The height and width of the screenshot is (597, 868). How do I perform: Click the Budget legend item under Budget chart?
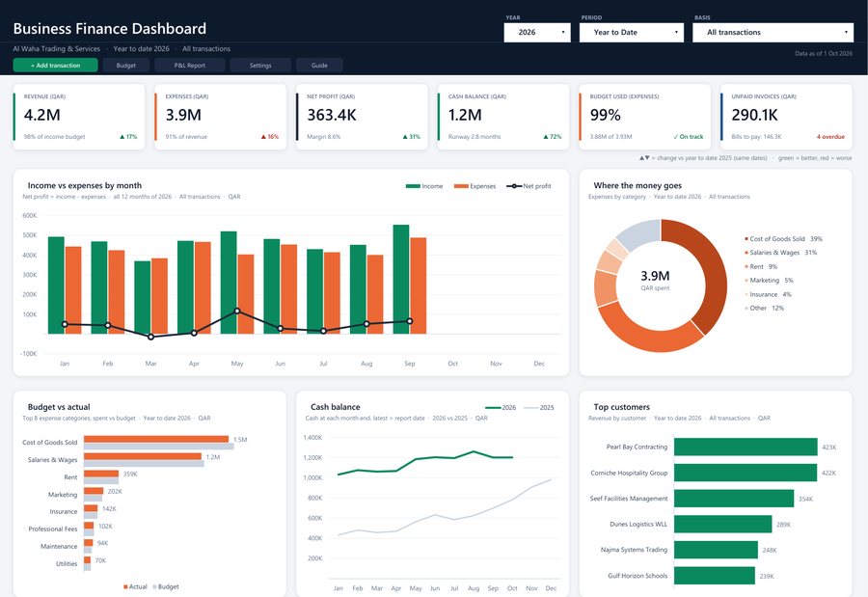tap(166, 586)
